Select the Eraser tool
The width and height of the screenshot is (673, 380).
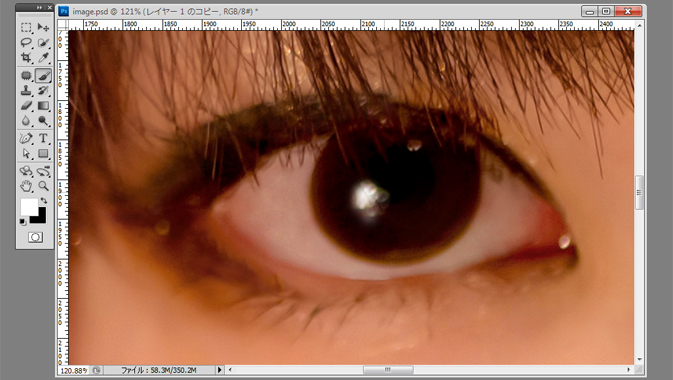[x=26, y=106]
